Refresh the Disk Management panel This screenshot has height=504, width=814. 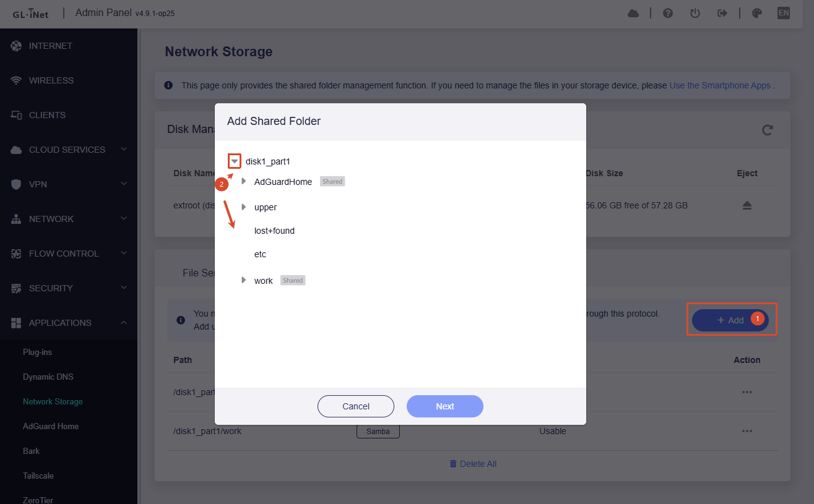pos(768,130)
